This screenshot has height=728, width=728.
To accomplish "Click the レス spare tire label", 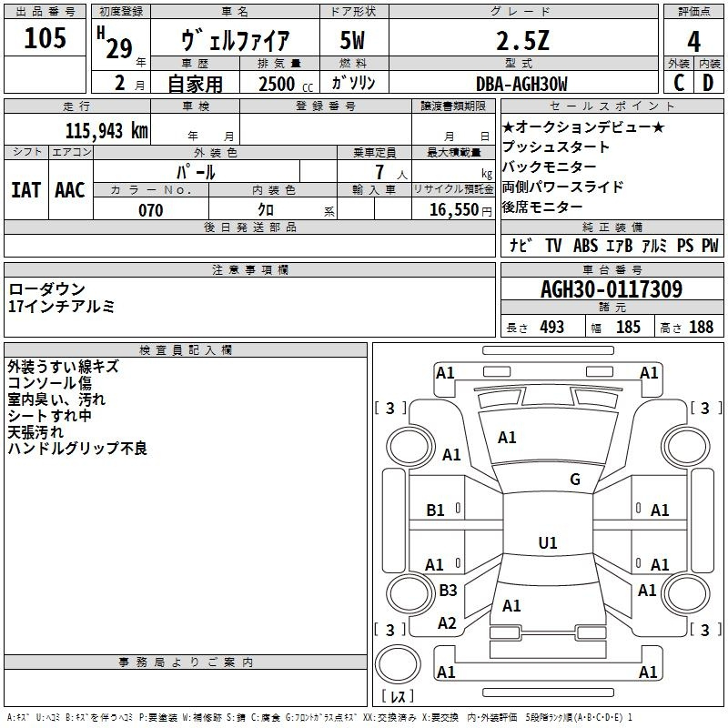I will pyautogui.click(x=397, y=695).
